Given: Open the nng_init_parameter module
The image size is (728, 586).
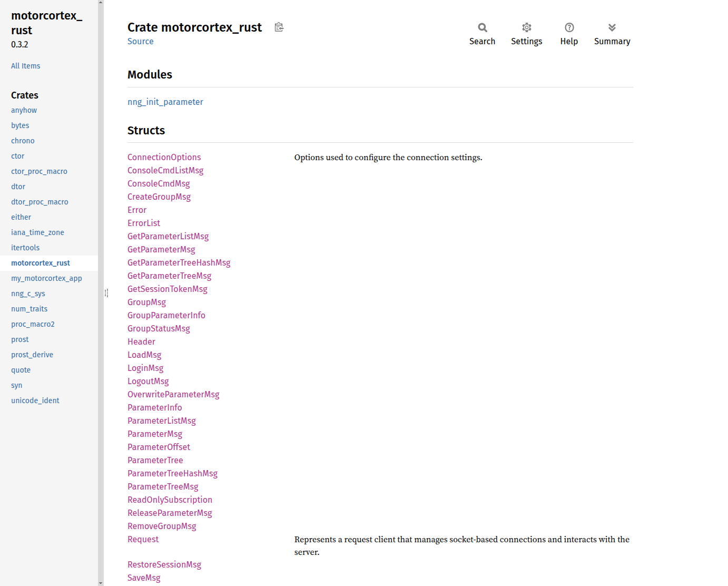Looking at the screenshot, I should point(165,102).
